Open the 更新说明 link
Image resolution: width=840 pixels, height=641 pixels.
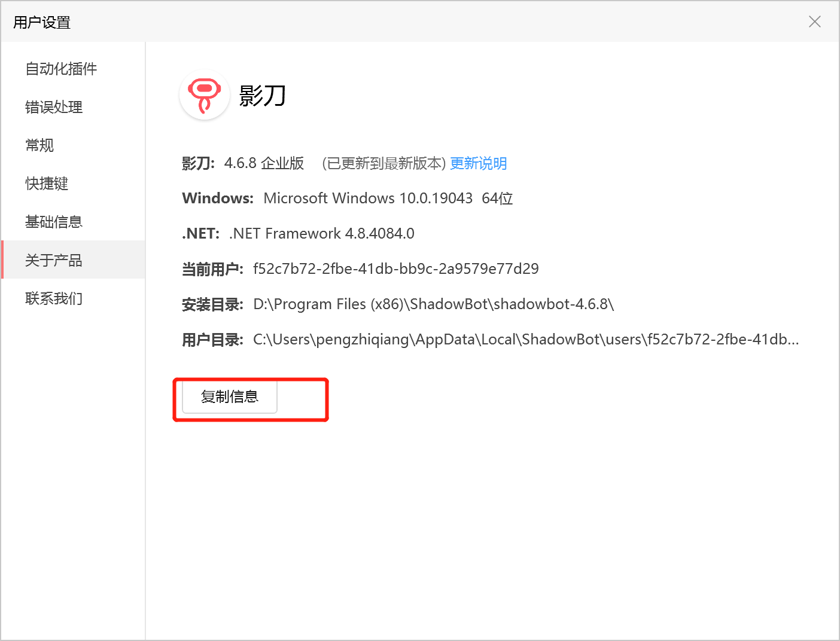tap(478, 163)
